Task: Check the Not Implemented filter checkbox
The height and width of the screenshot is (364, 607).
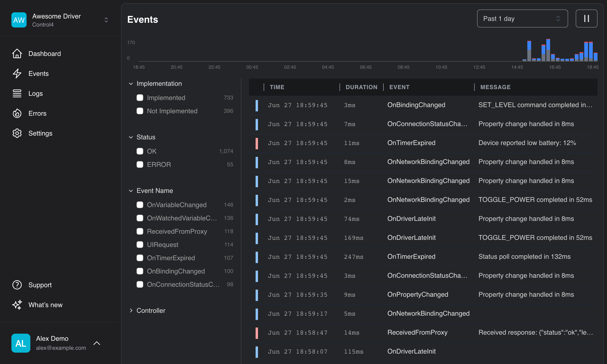Action: coord(140,111)
